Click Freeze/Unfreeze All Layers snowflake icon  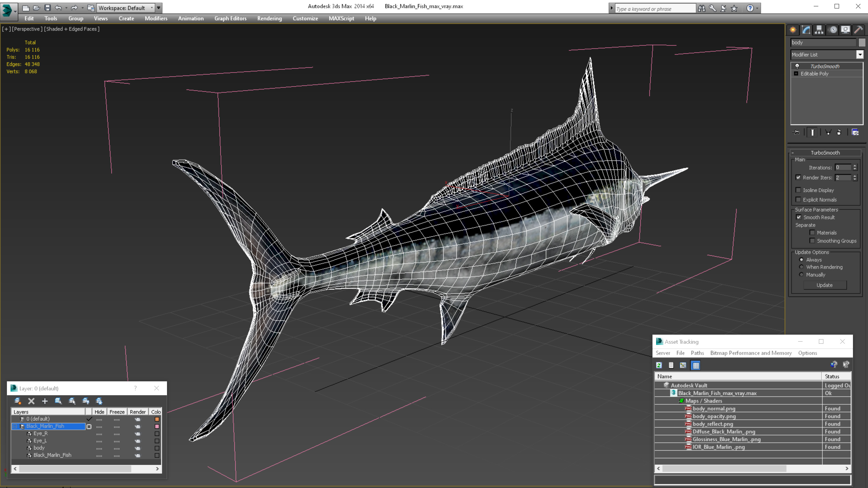click(x=99, y=401)
